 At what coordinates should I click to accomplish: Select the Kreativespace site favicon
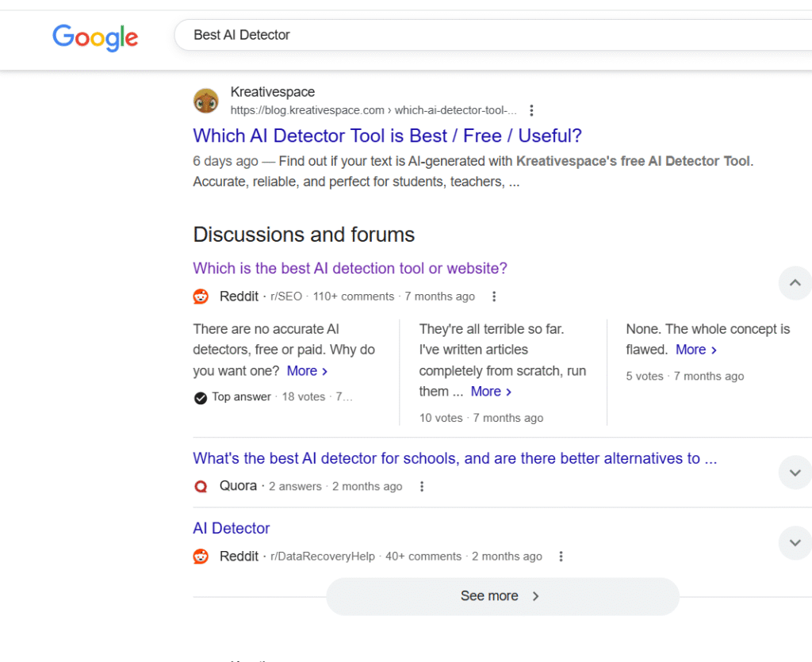(x=205, y=101)
